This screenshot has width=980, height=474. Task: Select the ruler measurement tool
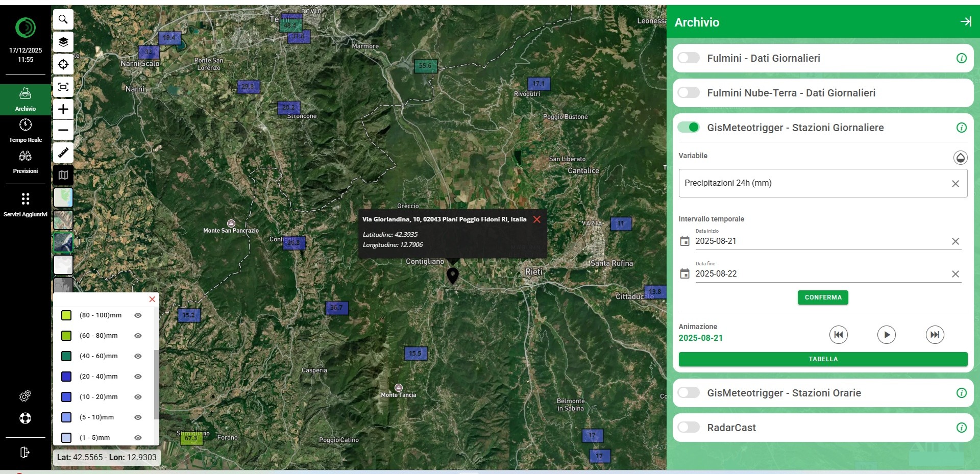pos(63,153)
